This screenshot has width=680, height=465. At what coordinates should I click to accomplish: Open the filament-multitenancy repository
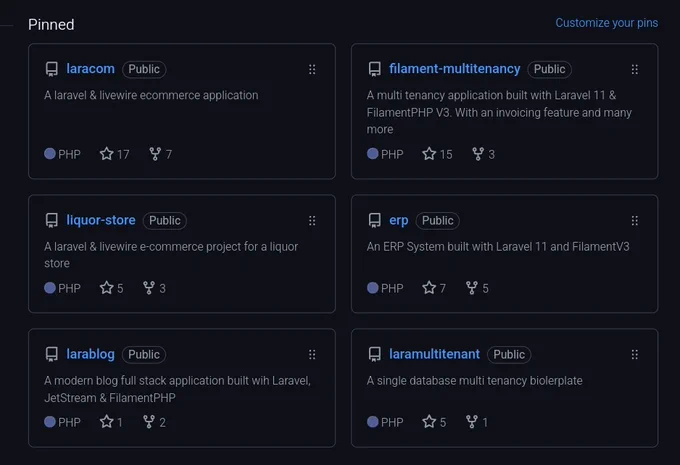tap(454, 69)
